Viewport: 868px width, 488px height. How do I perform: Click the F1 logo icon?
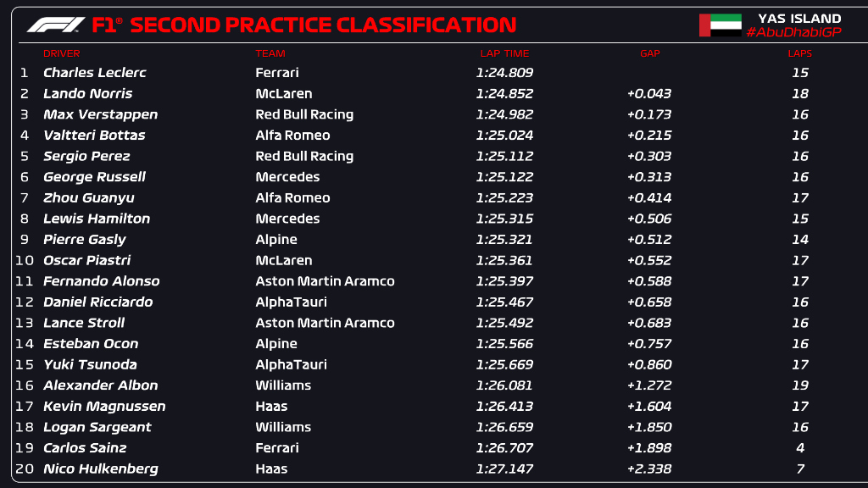[55, 25]
